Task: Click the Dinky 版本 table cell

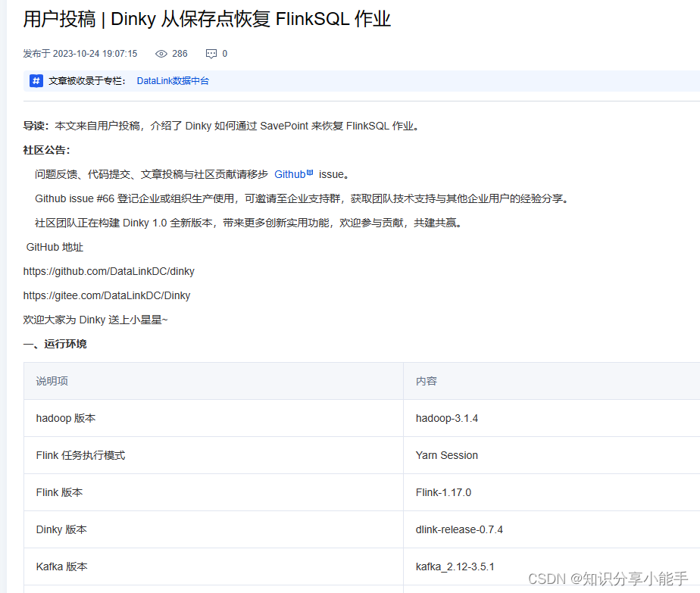Action: click(214, 529)
